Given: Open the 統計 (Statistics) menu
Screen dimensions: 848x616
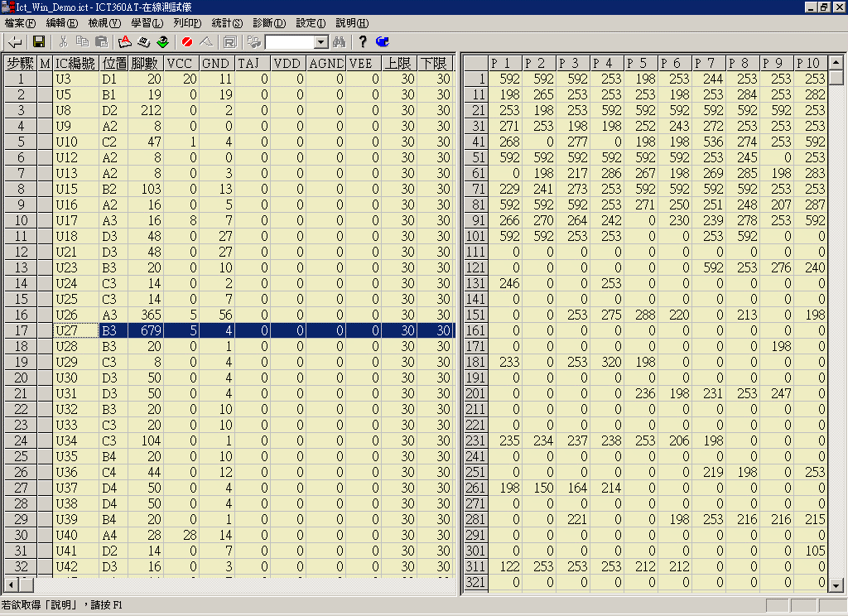Looking at the screenshot, I should [x=226, y=23].
